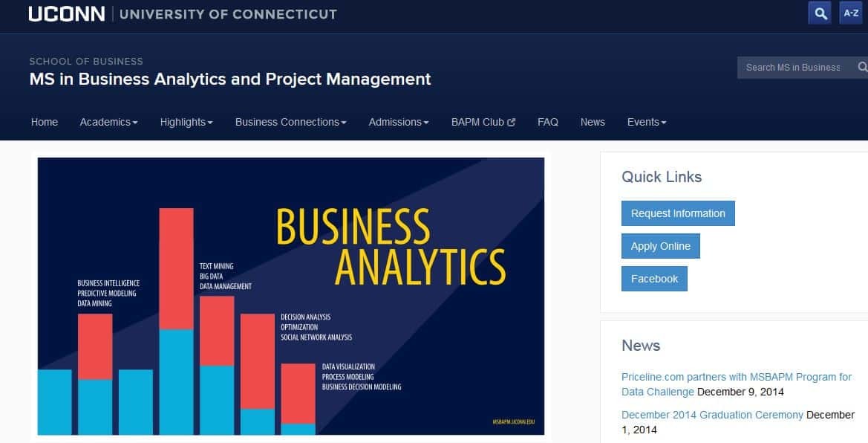Select News from the navigation bar
This screenshot has height=443, width=868.
click(593, 122)
